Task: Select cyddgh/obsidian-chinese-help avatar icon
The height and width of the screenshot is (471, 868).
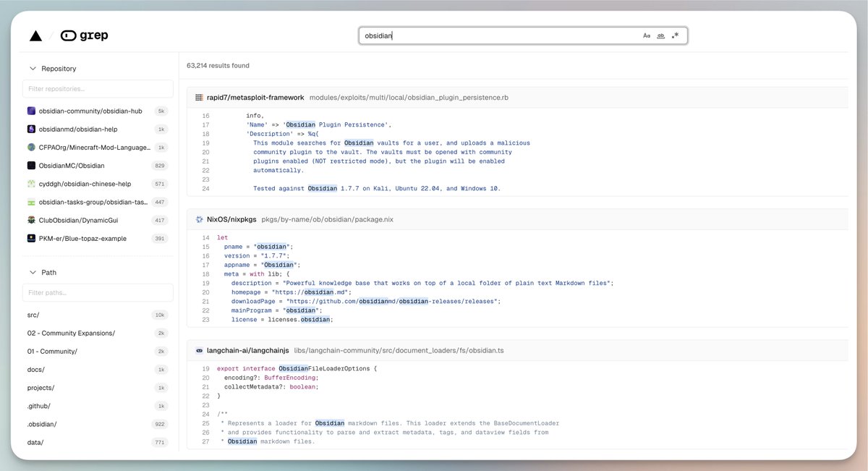Action: click(32, 184)
